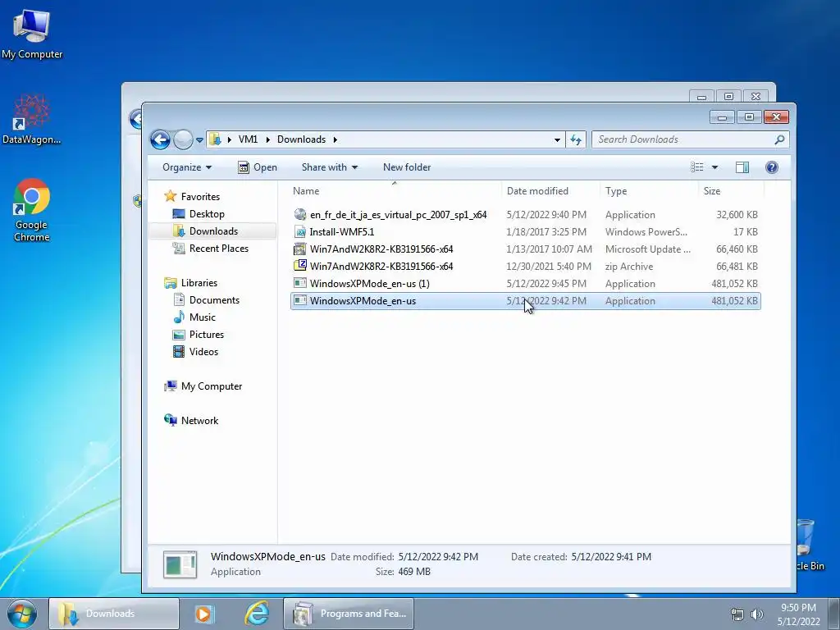
Task: Select Downloads under Favorites
Action: tap(213, 231)
